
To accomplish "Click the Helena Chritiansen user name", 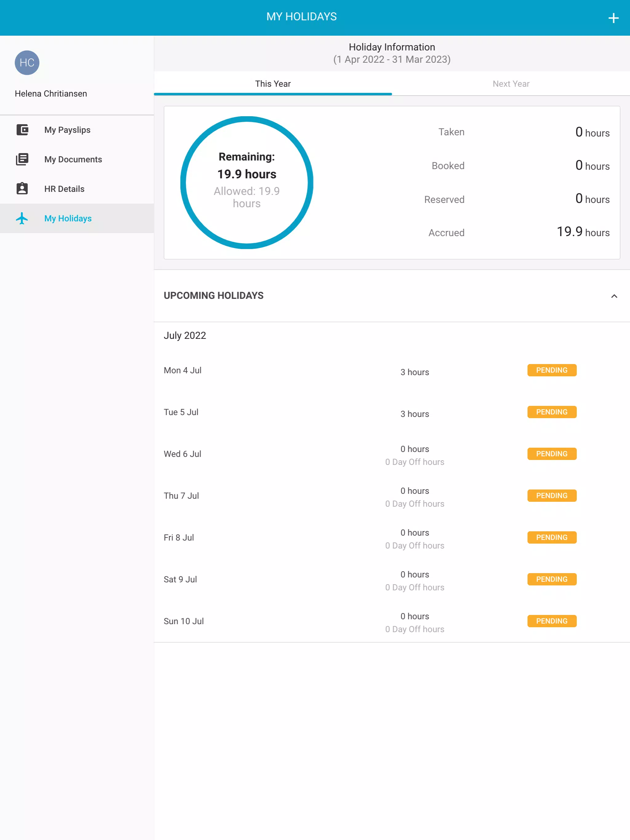I will pos(51,94).
